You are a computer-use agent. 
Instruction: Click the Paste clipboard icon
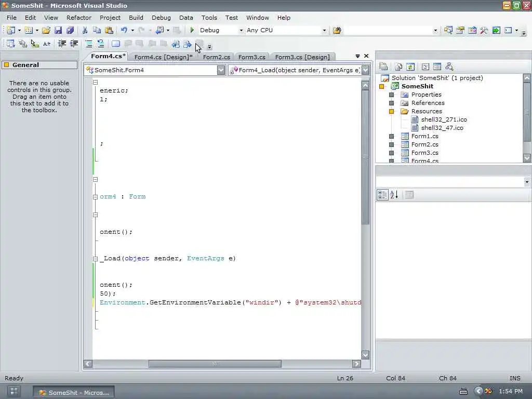point(109,30)
